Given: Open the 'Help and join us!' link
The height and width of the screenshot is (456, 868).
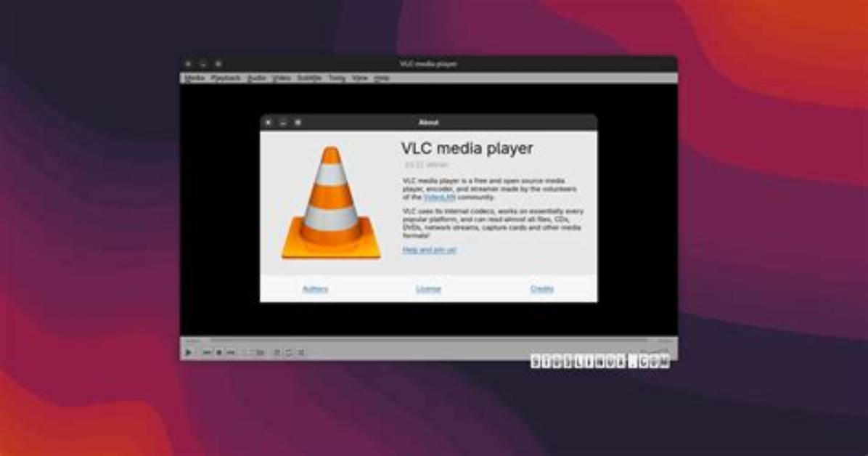Looking at the screenshot, I should tap(430, 250).
